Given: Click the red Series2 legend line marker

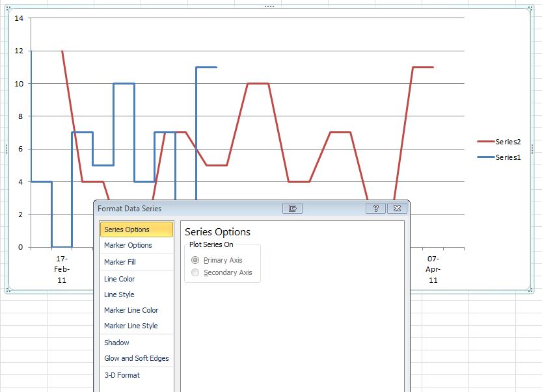Looking at the screenshot, I should 485,141.
